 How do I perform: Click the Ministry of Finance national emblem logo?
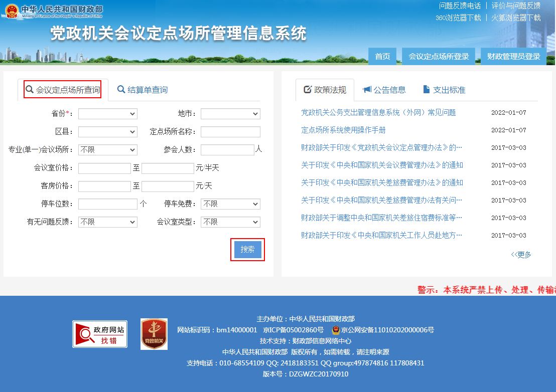[x=12, y=11]
